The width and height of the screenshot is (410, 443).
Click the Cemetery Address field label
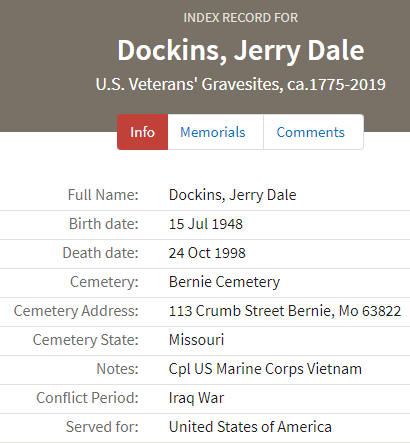pos(76,311)
